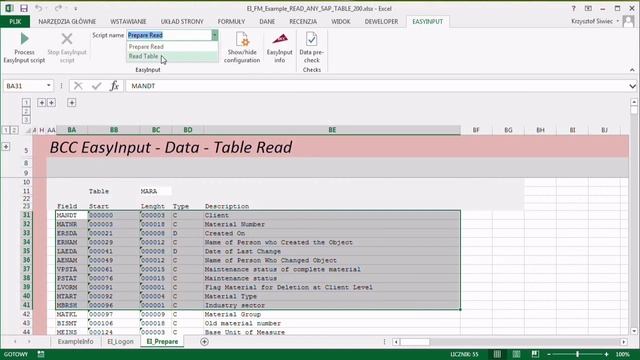This screenshot has width=640, height=360.
Task: Click Select All corner button
Action: pyautogui.click(x=27, y=130)
